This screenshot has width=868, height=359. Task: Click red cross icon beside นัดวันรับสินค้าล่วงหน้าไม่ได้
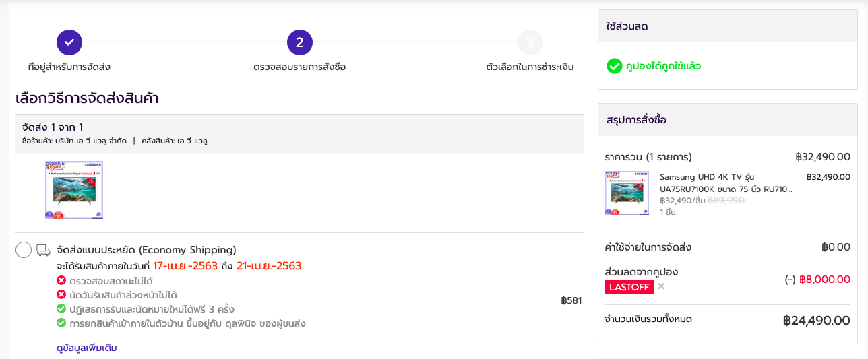pos(61,295)
